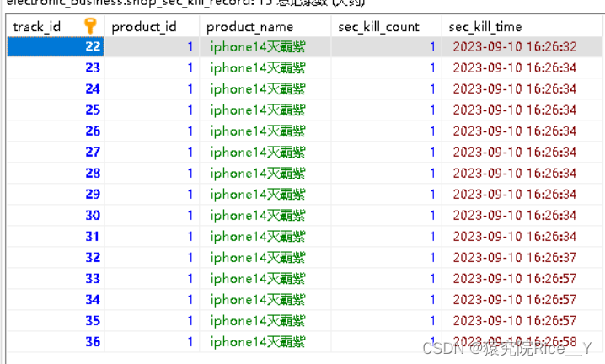Viewport: 605px width, 364px height.
Task: Click sec_kill_time 16:26:37 in row 32
Action: [x=522, y=257]
